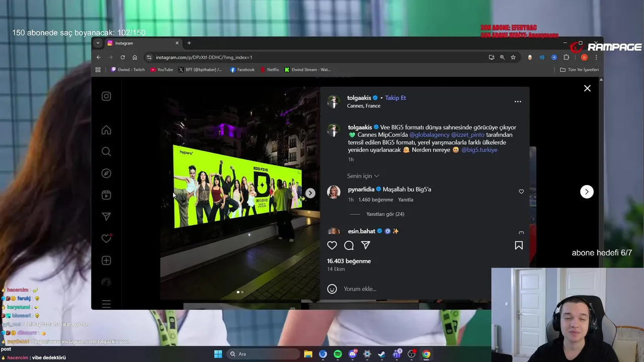
Task: Click the Chrome home button
Action: pyautogui.click(x=134, y=57)
